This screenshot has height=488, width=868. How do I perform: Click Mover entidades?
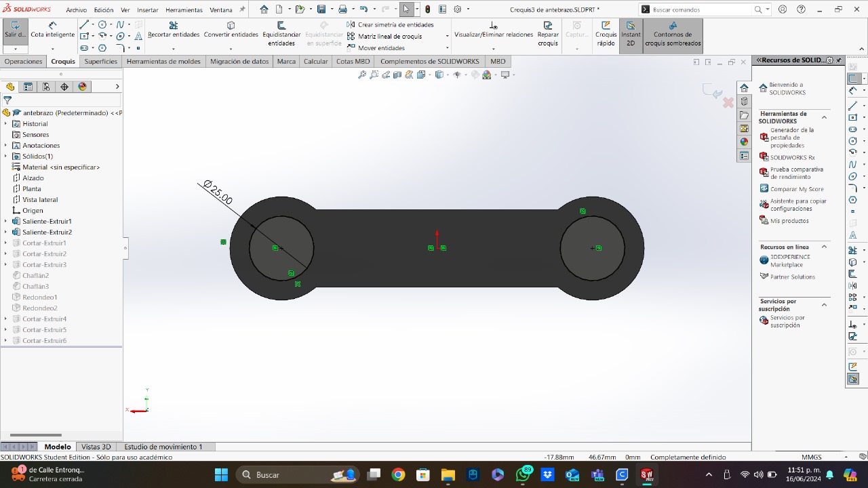[376, 48]
